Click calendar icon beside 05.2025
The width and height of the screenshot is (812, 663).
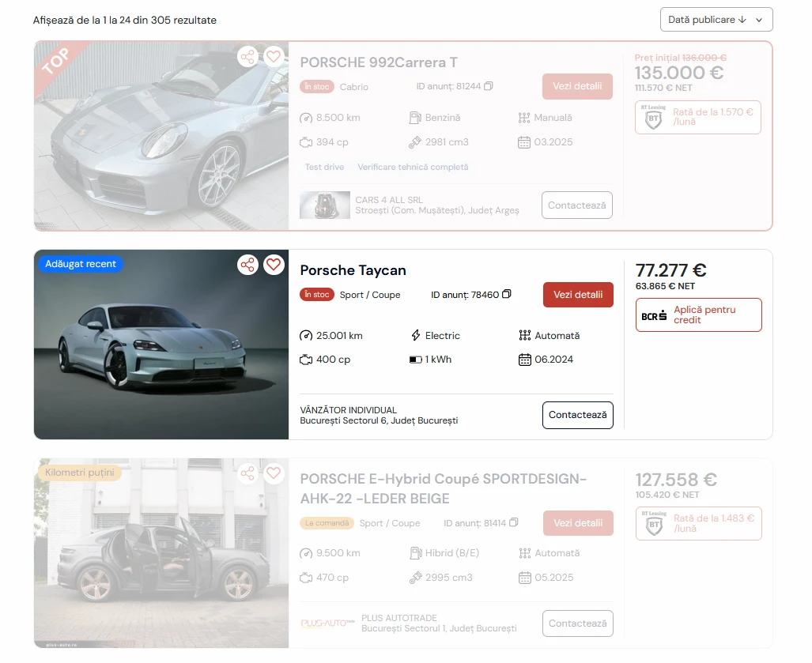pyautogui.click(x=524, y=578)
